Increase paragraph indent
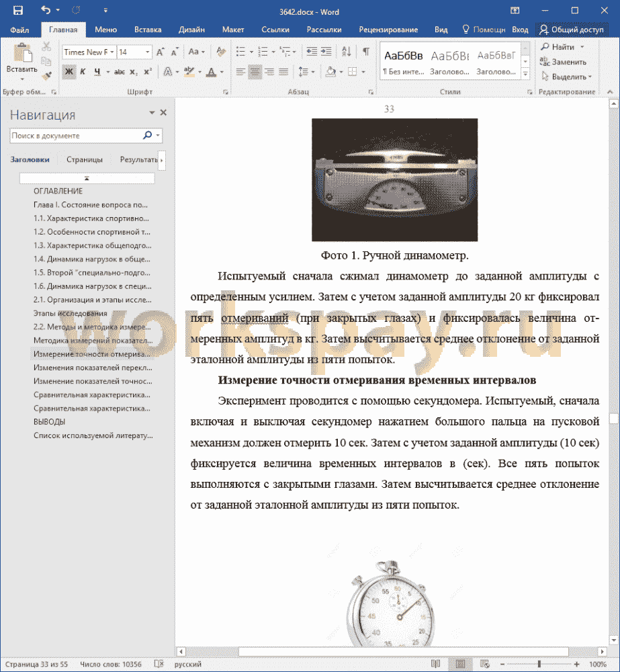This screenshot has width=620, height=672. tap(326, 52)
